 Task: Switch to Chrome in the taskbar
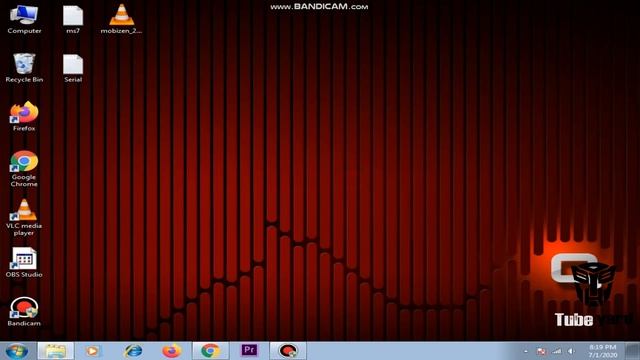pos(210,351)
